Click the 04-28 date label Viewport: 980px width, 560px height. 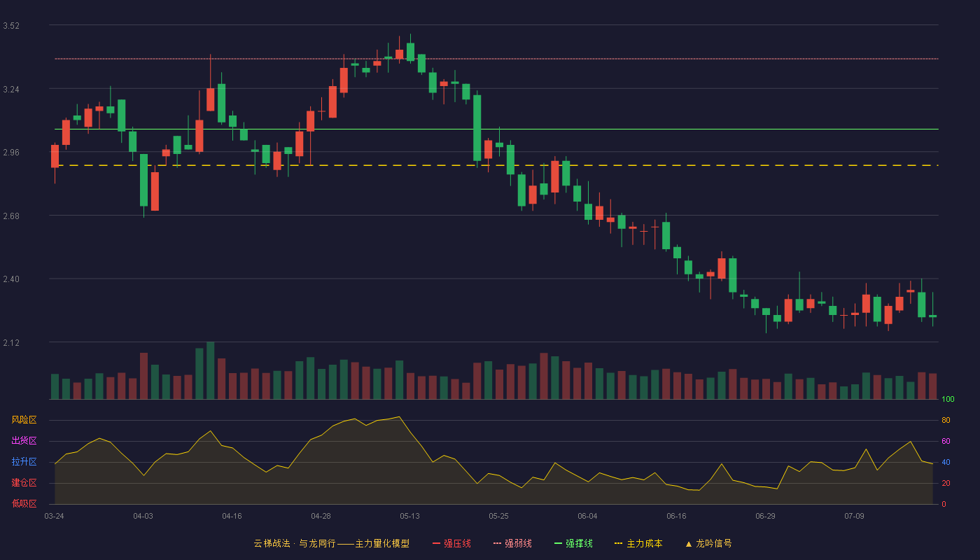[321, 516]
